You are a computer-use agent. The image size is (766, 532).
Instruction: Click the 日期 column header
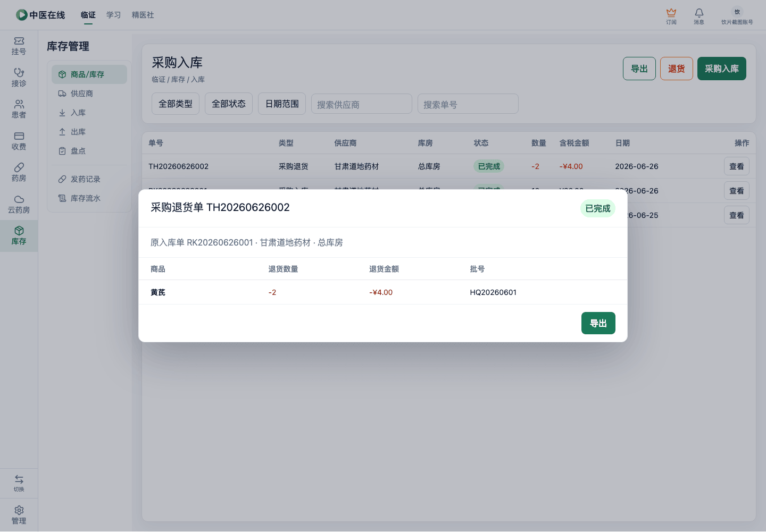tap(622, 143)
